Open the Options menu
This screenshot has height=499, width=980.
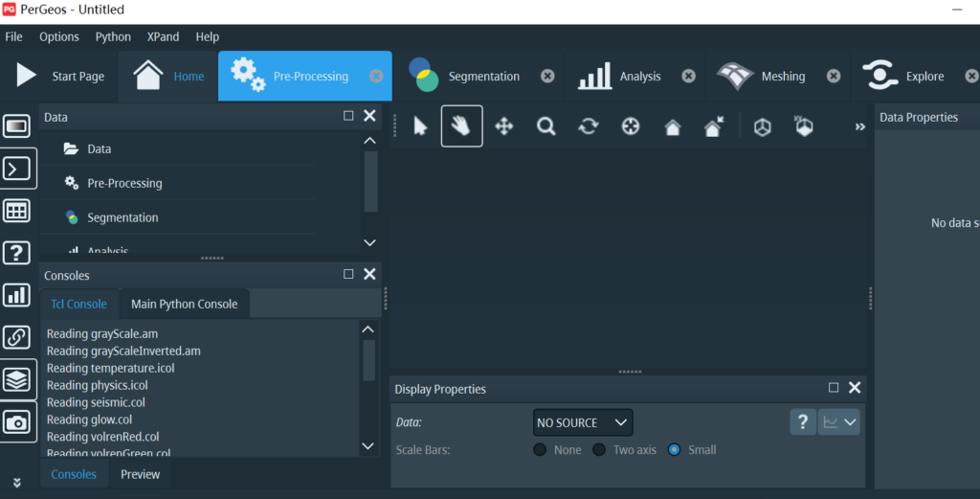59,37
